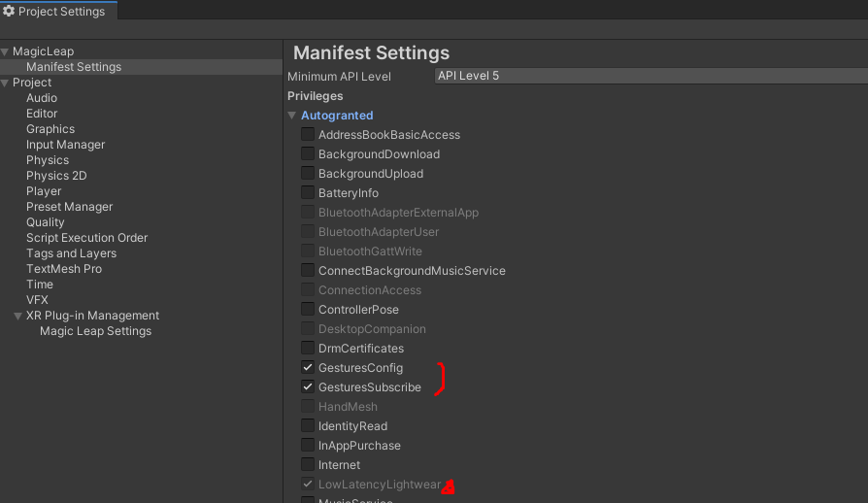
Task: Uncheck the GesturesConfig privilege
Action: coord(308,368)
